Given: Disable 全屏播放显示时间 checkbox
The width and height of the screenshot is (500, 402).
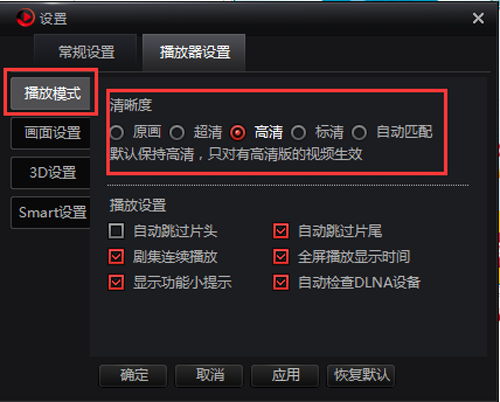Looking at the screenshot, I should [x=281, y=257].
